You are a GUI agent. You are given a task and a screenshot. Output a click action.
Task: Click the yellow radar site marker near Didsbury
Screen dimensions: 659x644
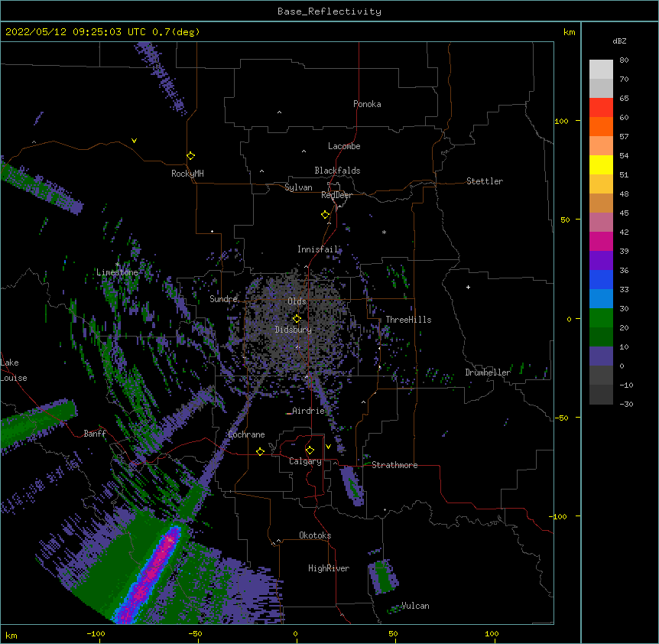tap(297, 319)
